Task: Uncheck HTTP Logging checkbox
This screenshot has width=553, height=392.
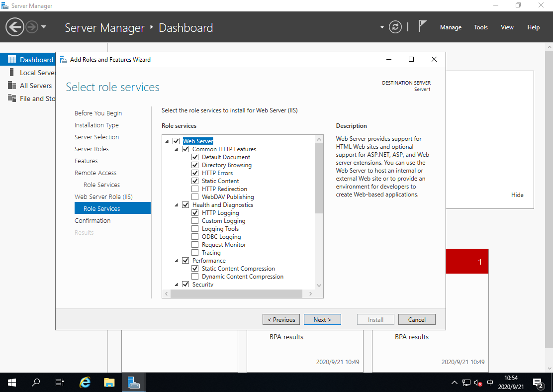Action: (194, 213)
